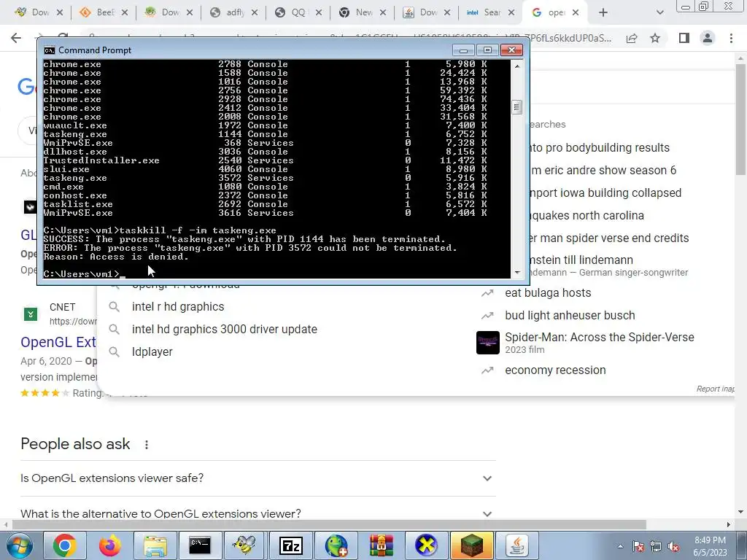Click the Command Prompt title bar icon

(x=49, y=50)
